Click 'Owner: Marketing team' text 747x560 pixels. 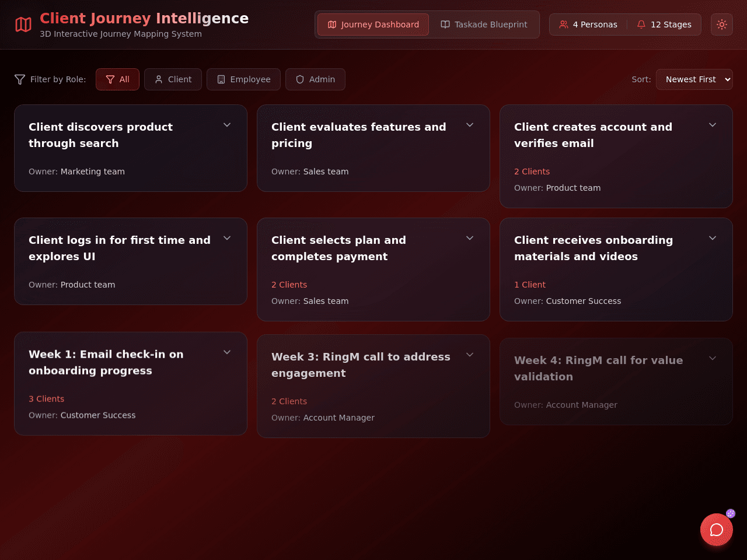tap(76, 171)
